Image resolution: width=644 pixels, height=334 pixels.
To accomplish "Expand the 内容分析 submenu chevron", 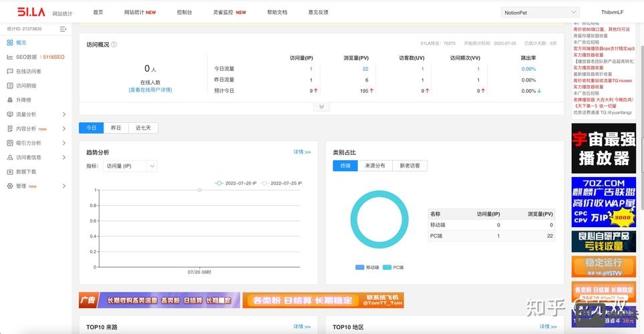I will (x=64, y=129).
